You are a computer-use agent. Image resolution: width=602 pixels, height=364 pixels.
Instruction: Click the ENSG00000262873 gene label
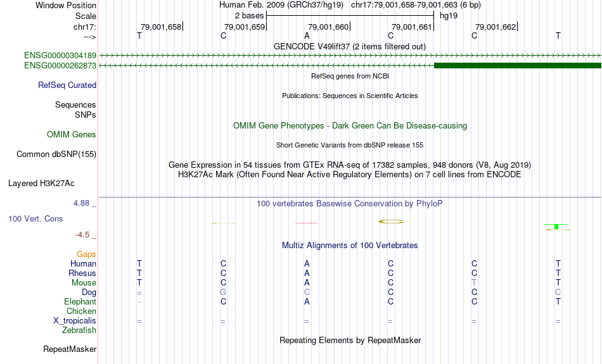[60, 66]
